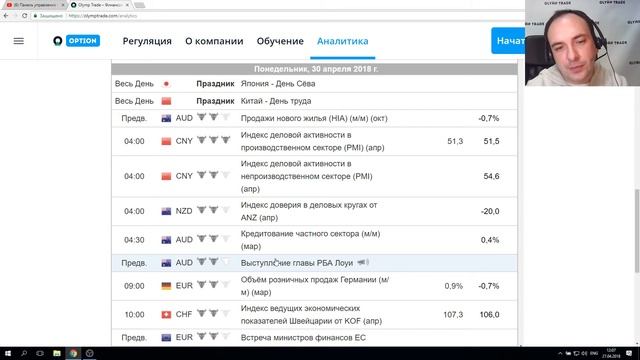The height and width of the screenshot is (360, 640).
Task: Open the Windows Start menu
Action: click(x=7, y=353)
